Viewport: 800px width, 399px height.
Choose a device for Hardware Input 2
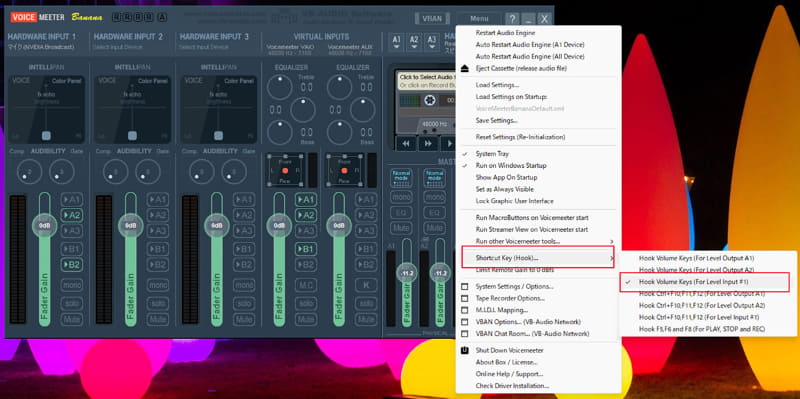pos(118,47)
